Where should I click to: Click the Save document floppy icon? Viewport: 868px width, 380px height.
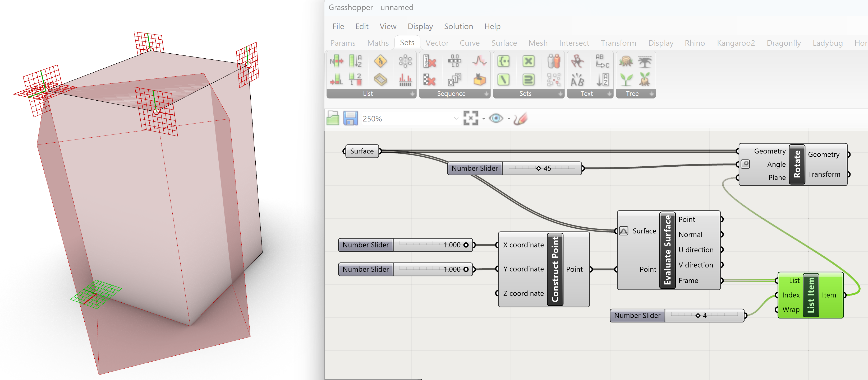(350, 119)
